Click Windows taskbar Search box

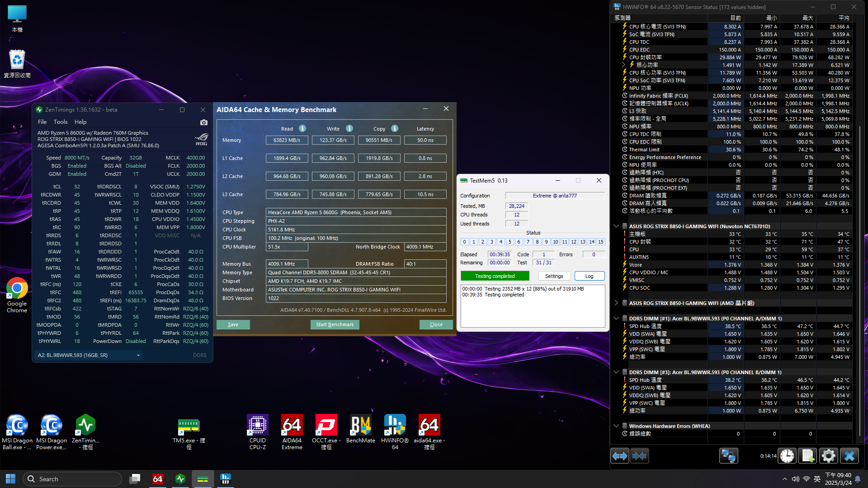coord(72,479)
